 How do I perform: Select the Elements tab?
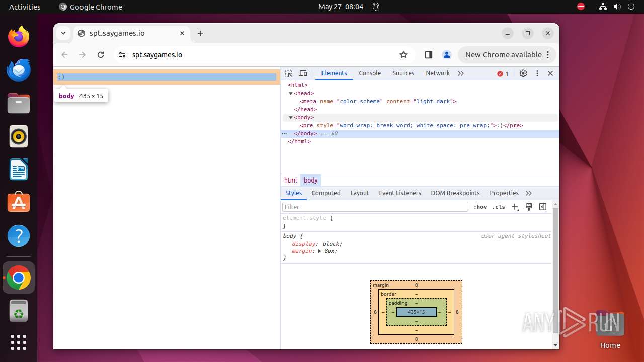(334, 73)
